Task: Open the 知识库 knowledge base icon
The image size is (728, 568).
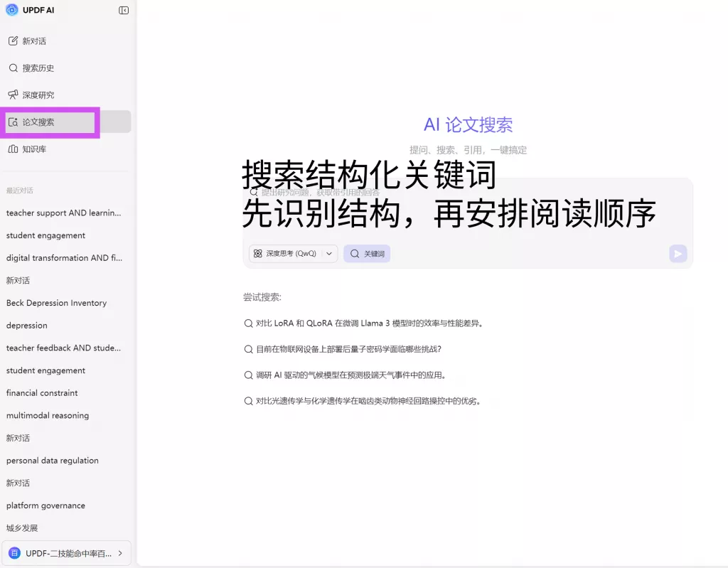Action: pos(13,149)
